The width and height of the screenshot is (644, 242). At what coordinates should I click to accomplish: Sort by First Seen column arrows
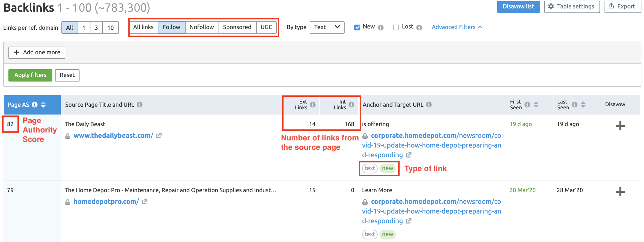coord(536,104)
